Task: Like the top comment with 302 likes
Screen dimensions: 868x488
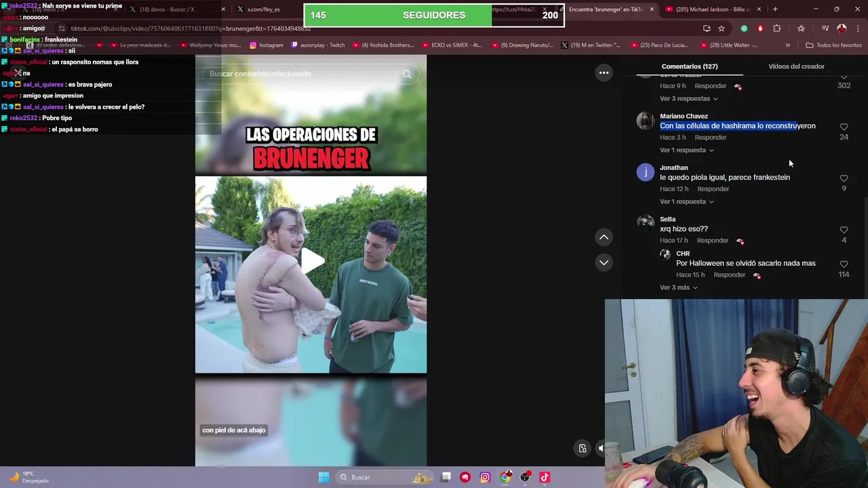Action: coord(844,78)
